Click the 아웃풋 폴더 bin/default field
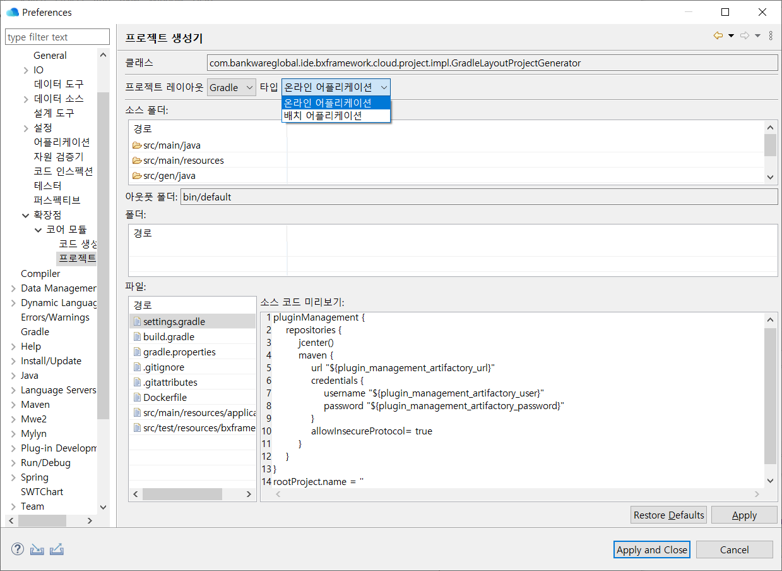782x571 pixels. point(479,197)
